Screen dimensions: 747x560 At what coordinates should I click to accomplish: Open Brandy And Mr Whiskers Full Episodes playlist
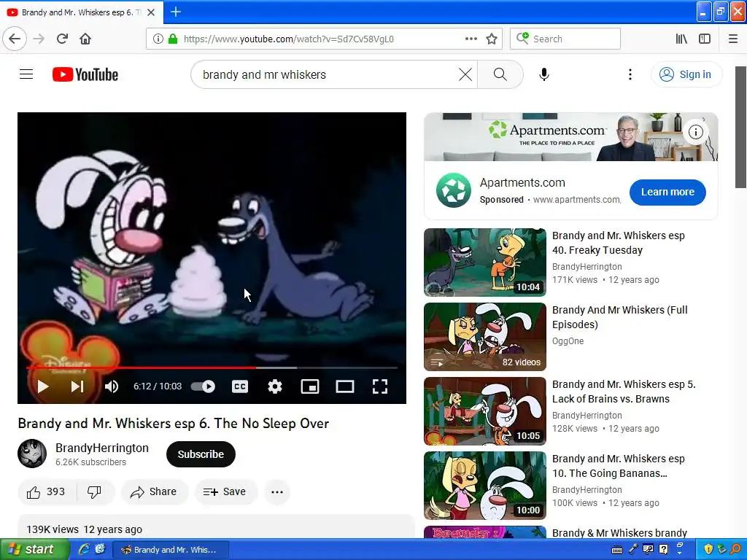pos(485,337)
